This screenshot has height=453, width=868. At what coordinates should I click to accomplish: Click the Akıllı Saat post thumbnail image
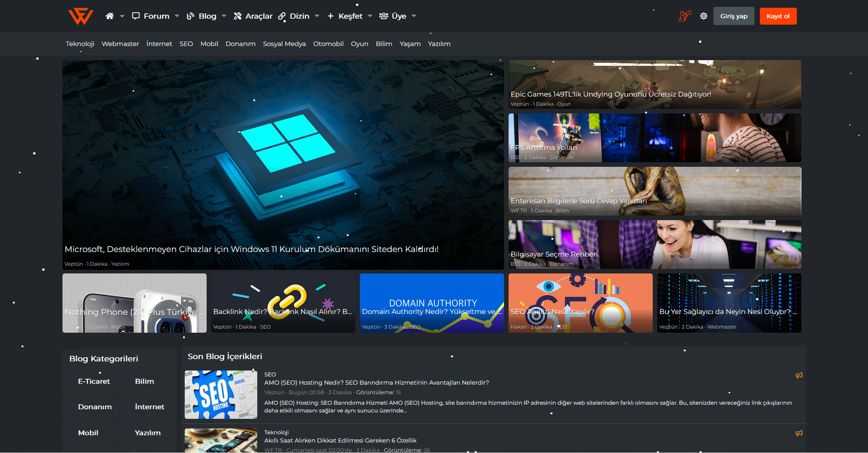coord(221,441)
